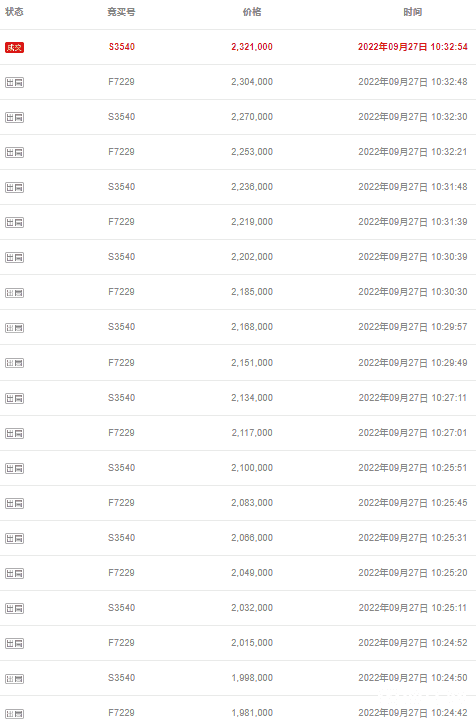Select bidder F7229 on the 2,219,000 row
This screenshot has height=725, width=476.
pyautogui.click(x=121, y=221)
